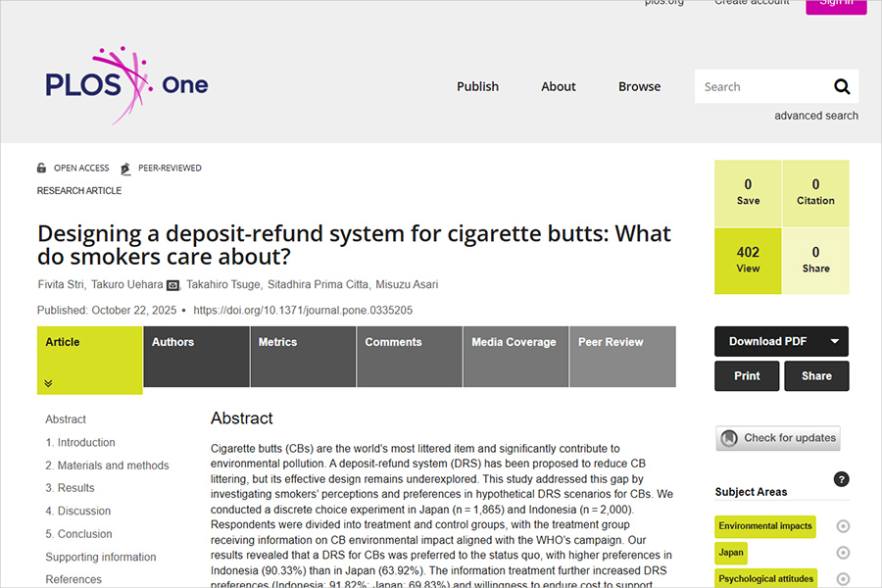Click the PLOS One logo
882x588 pixels.
coord(126,85)
